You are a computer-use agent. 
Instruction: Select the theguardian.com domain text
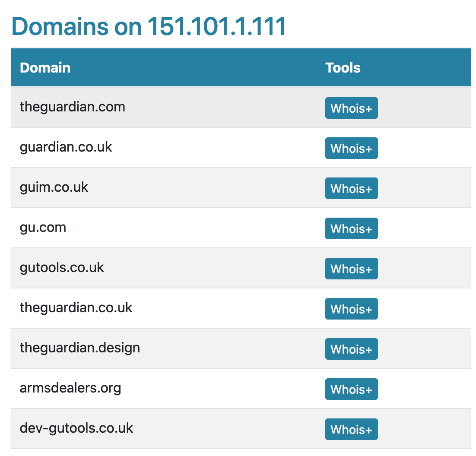pyautogui.click(x=72, y=107)
